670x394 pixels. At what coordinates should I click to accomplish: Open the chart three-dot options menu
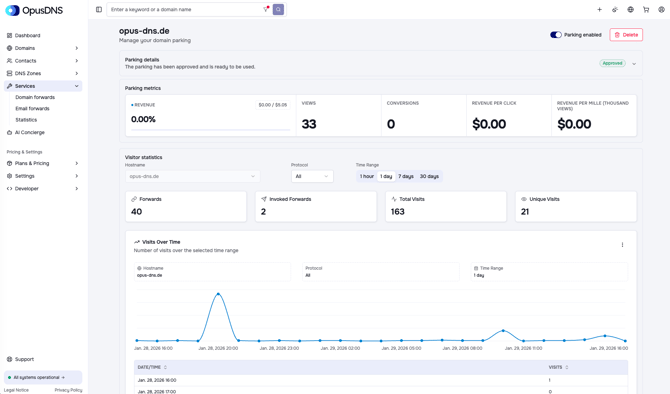pos(622,245)
